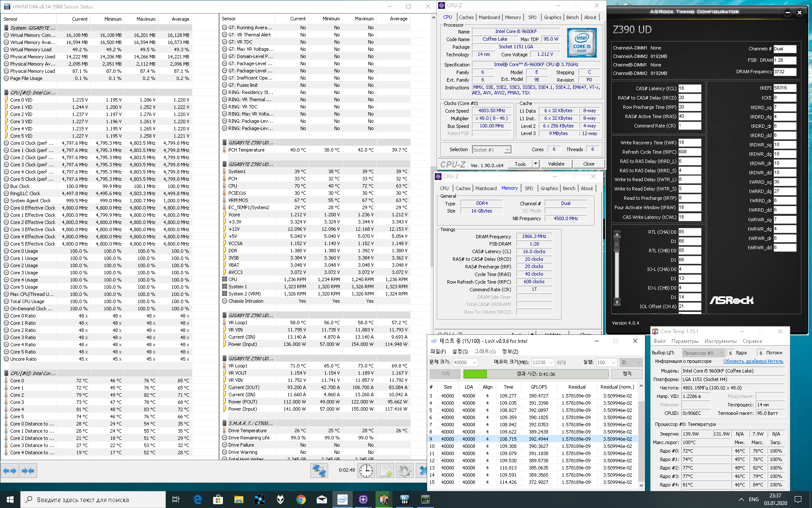Click CPU-Z Validate button
812x508 pixels.
556,164
